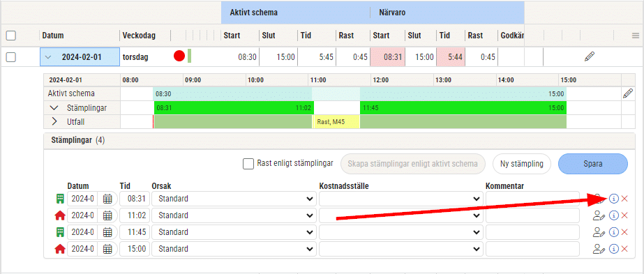This screenshot has height=274, width=644.
Task: Click user-edit icon on the 15:00 stamp
Action: click(x=599, y=249)
